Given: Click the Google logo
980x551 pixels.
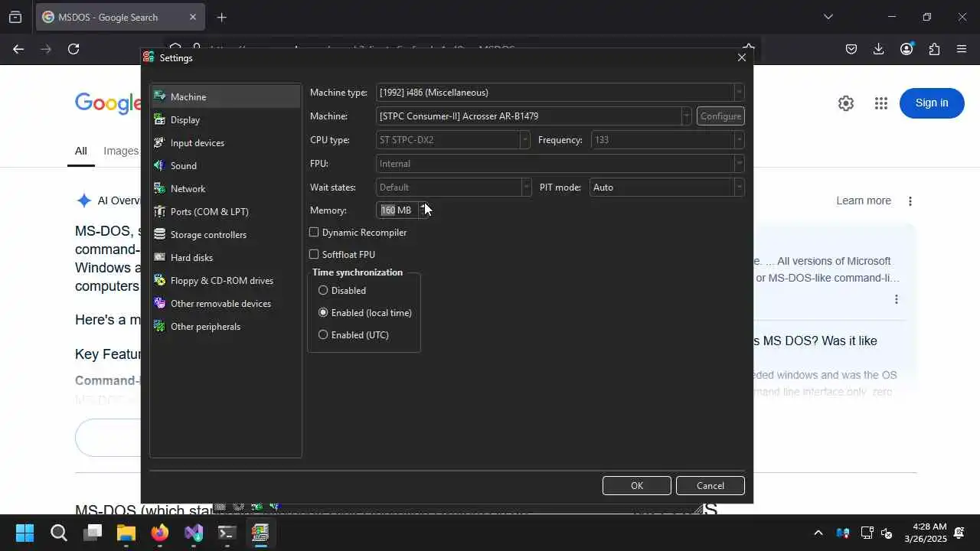Looking at the screenshot, I should [108, 103].
